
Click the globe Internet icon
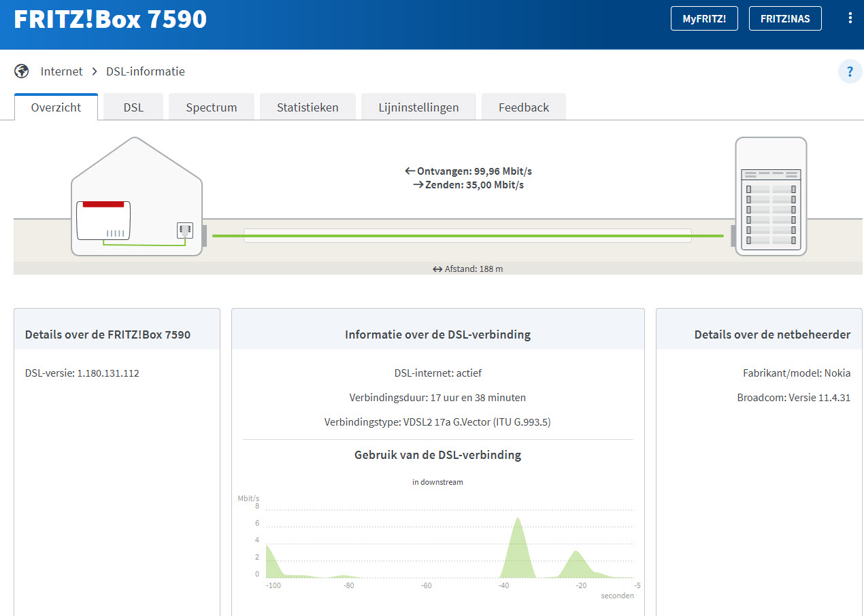pos(22,71)
